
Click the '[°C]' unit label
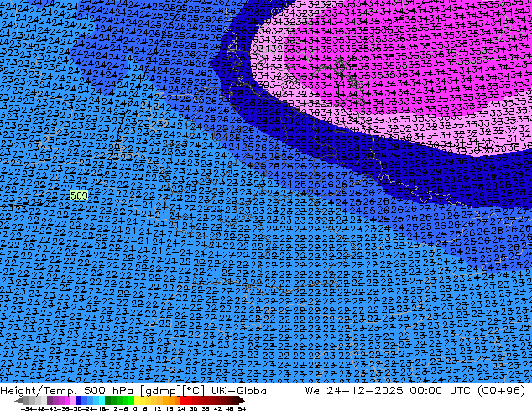pos(194,391)
